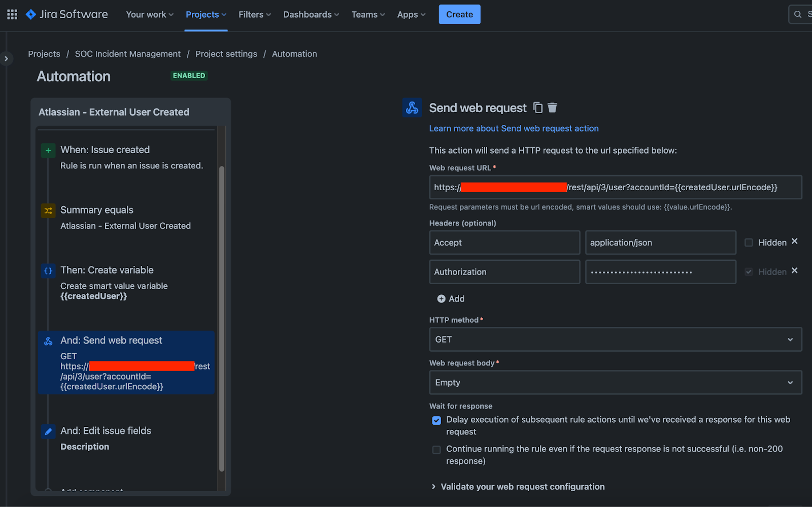
Task: Select the Edit issue fields pencil icon
Action: pos(48,431)
